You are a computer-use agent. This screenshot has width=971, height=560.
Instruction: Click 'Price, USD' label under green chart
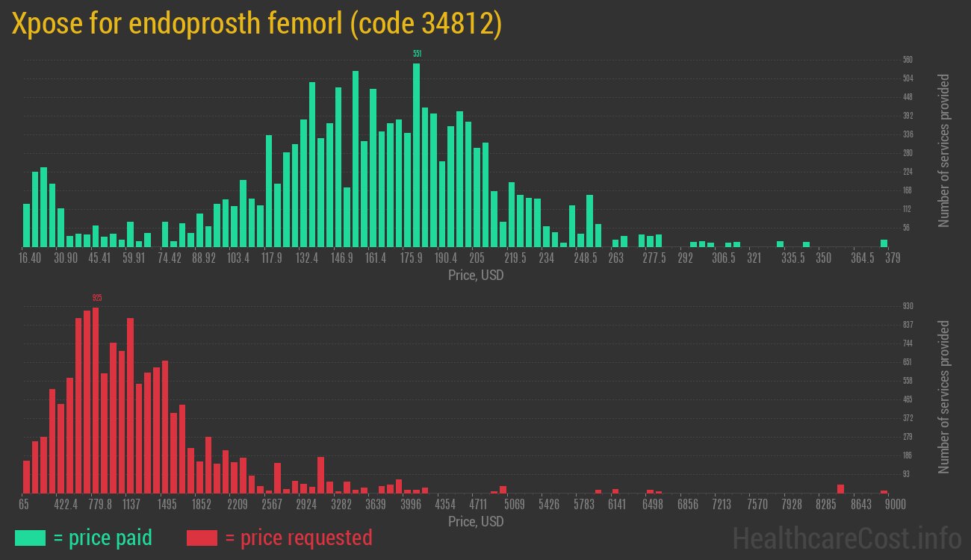pyautogui.click(x=476, y=276)
